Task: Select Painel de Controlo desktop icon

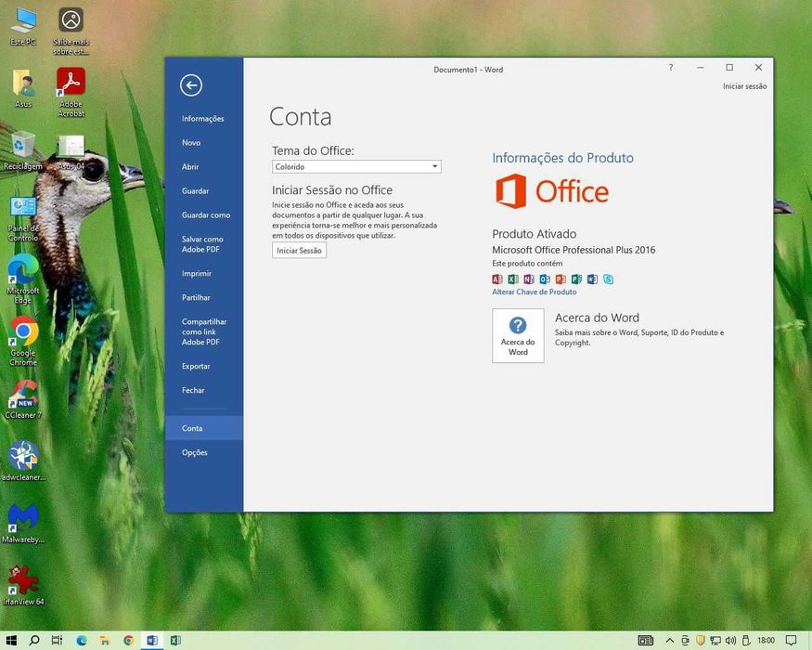Action: coord(23,219)
